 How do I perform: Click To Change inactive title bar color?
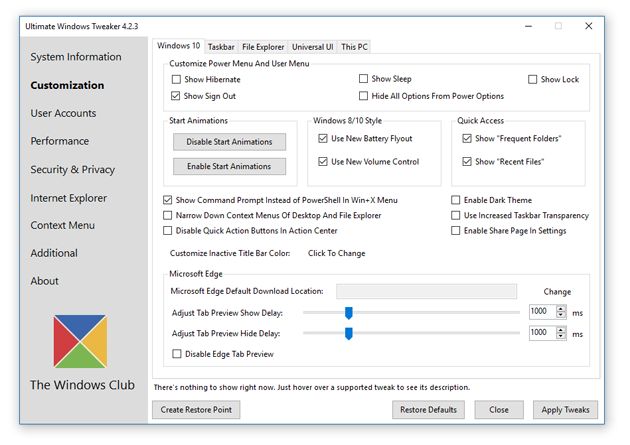click(x=337, y=253)
